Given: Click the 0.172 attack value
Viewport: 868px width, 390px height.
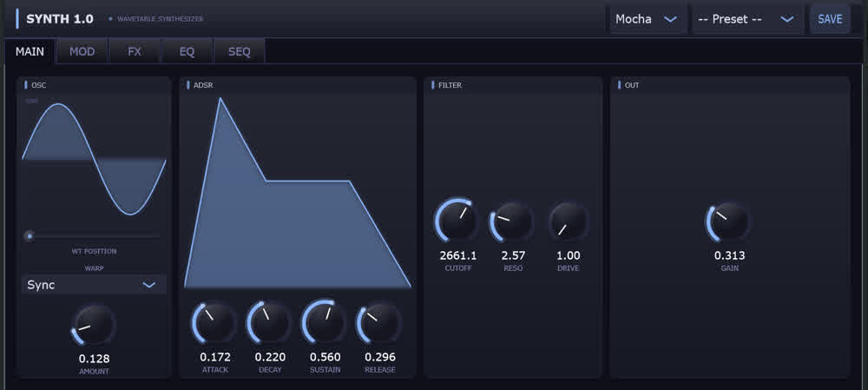Looking at the screenshot, I should tap(214, 357).
